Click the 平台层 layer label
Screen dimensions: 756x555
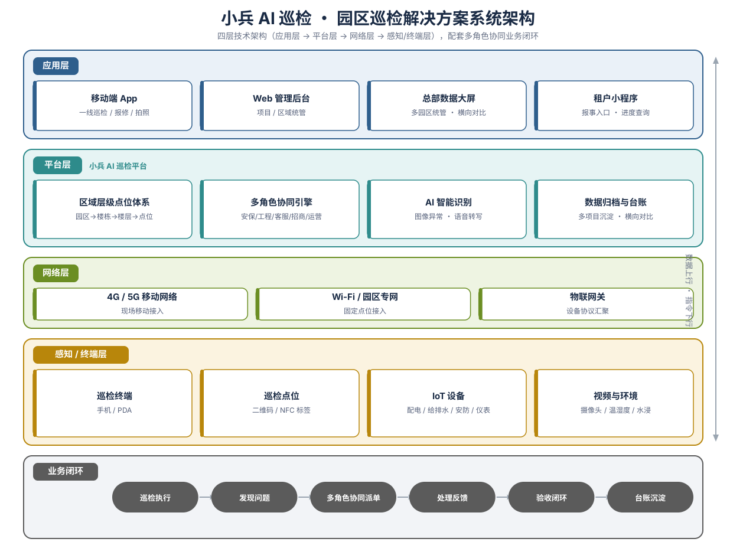click(x=57, y=165)
